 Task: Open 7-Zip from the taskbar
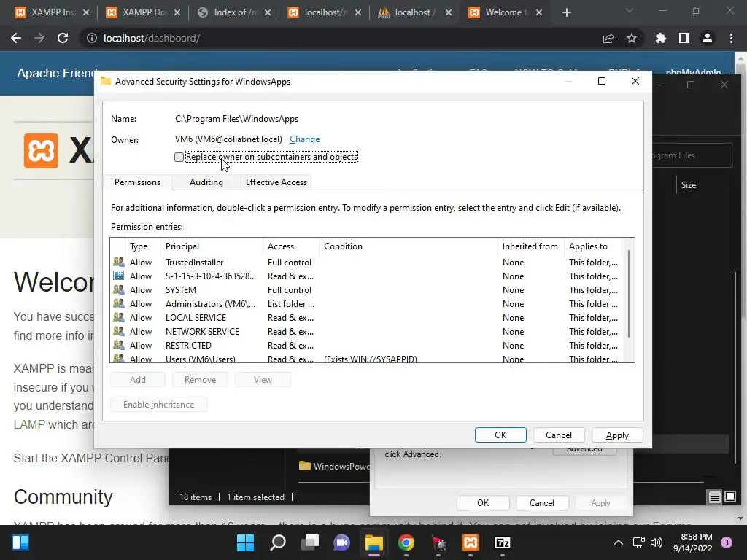503,542
